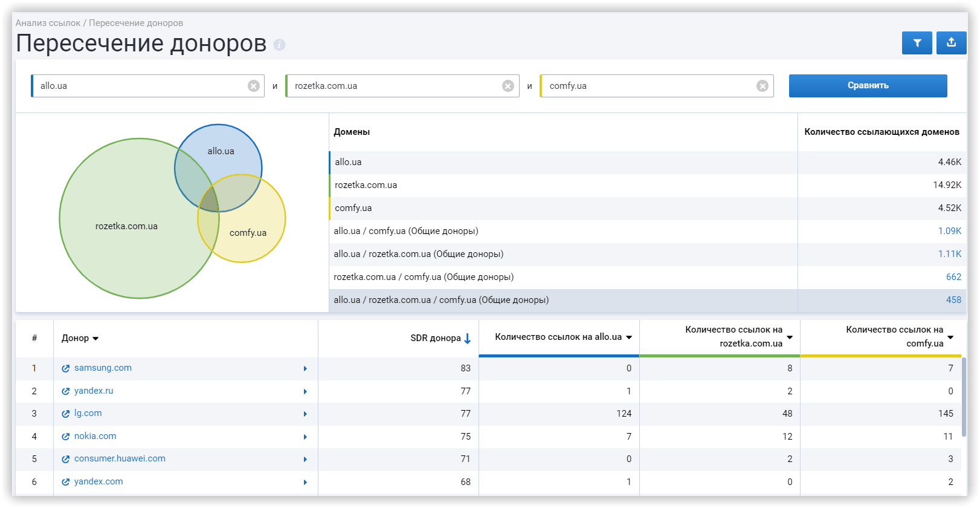Click lg.com comfy.ua links value 145
Image resolution: width=980 pixels, height=508 pixels.
pyautogui.click(x=946, y=414)
